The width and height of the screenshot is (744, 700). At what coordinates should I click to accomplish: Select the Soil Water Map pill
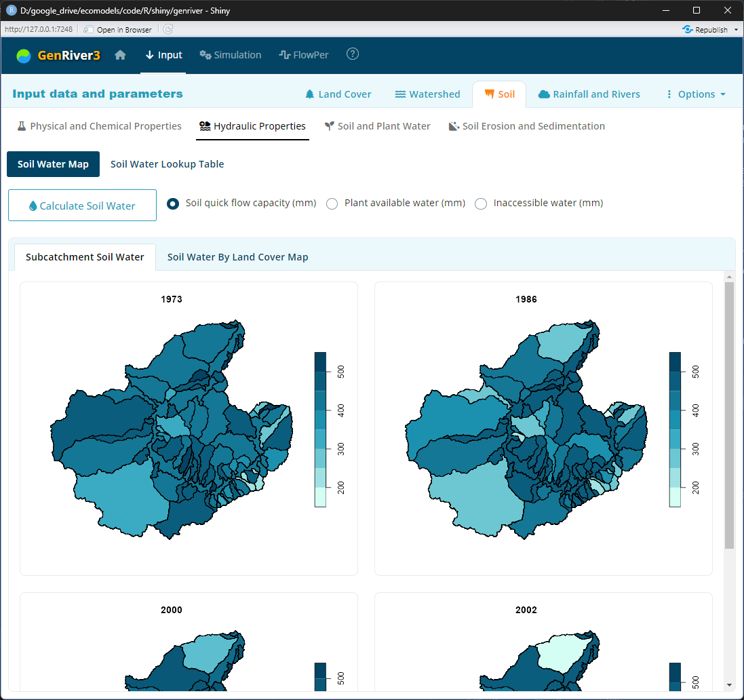tap(53, 164)
